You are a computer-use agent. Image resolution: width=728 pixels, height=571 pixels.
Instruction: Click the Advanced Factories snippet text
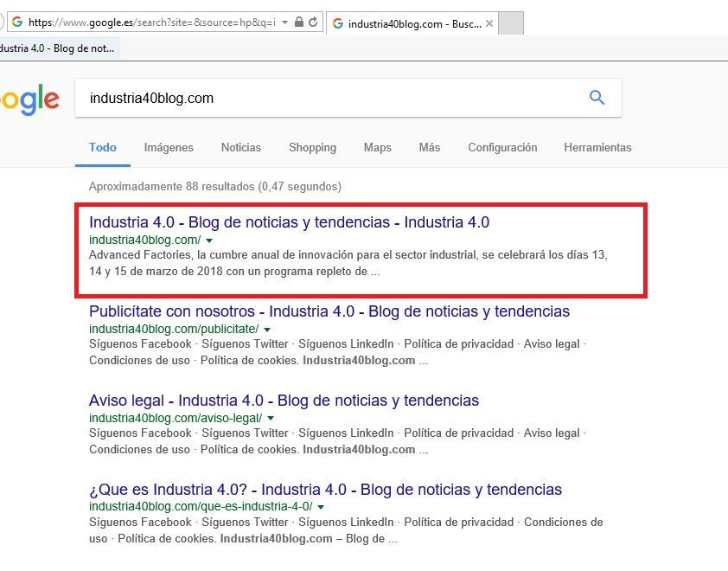348,263
